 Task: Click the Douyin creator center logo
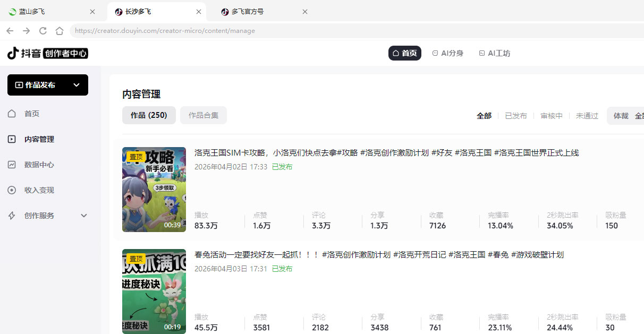[x=48, y=53]
